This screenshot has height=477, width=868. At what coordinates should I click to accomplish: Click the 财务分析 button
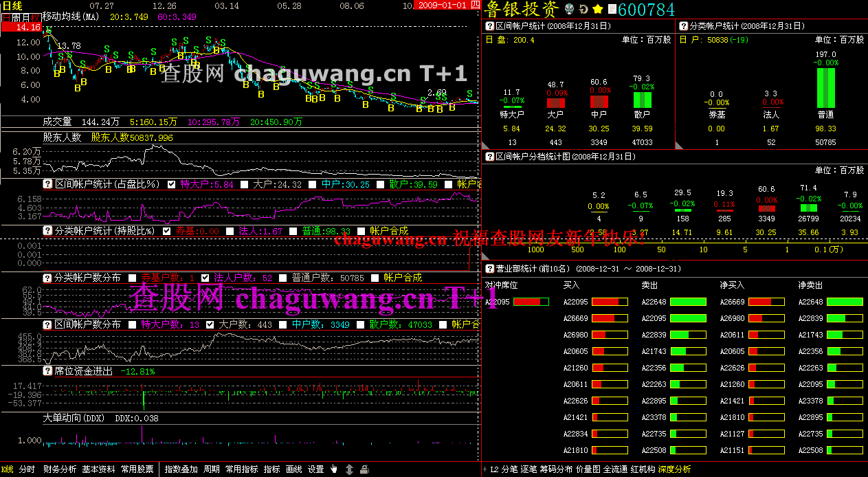point(60,469)
